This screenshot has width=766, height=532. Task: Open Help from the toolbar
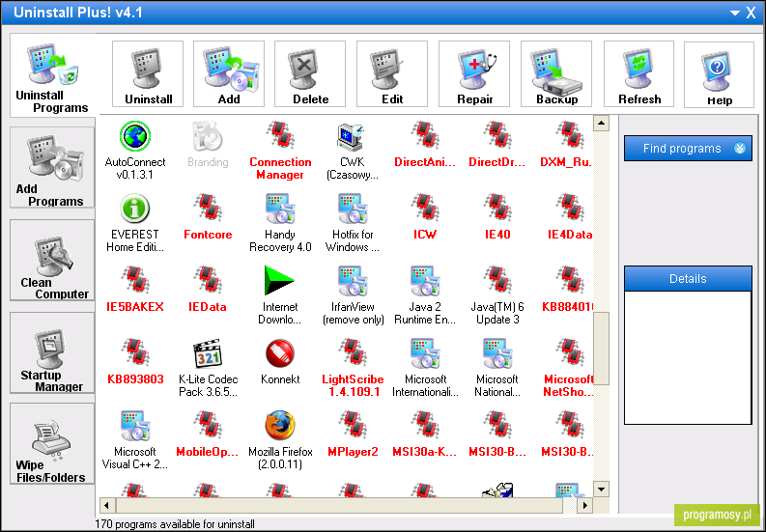(719, 74)
